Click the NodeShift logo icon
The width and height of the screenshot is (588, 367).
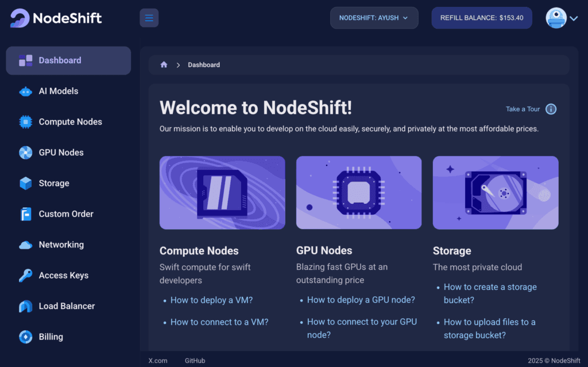20,18
